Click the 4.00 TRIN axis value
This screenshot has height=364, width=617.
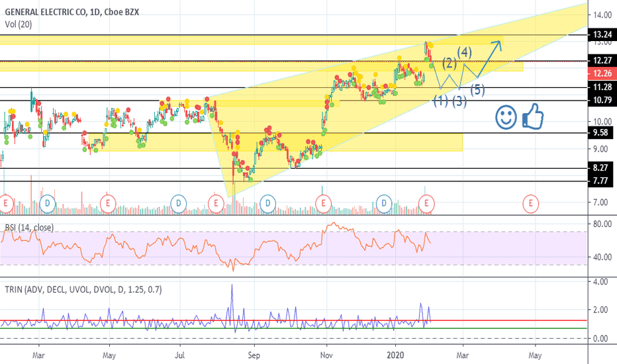(600, 282)
